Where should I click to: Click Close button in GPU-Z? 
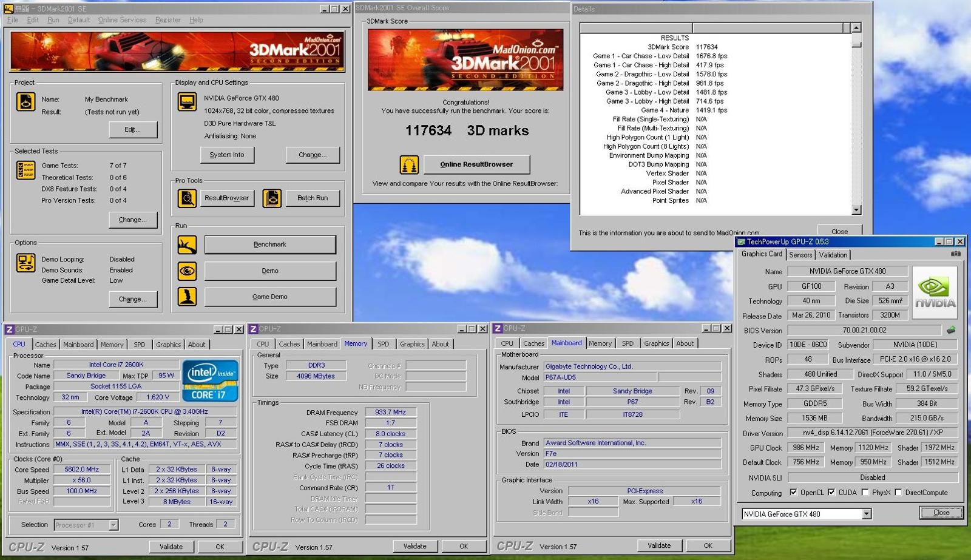941,513
